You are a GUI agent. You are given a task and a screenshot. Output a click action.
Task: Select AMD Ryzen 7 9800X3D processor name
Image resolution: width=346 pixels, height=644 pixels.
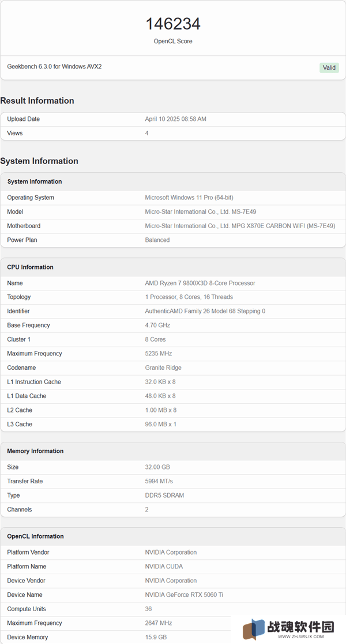click(200, 283)
